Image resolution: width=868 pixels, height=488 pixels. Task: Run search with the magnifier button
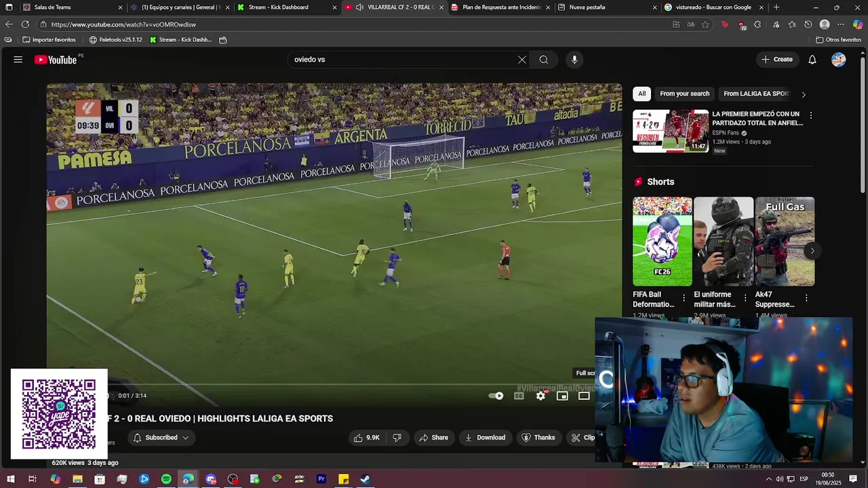coord(544,60)
